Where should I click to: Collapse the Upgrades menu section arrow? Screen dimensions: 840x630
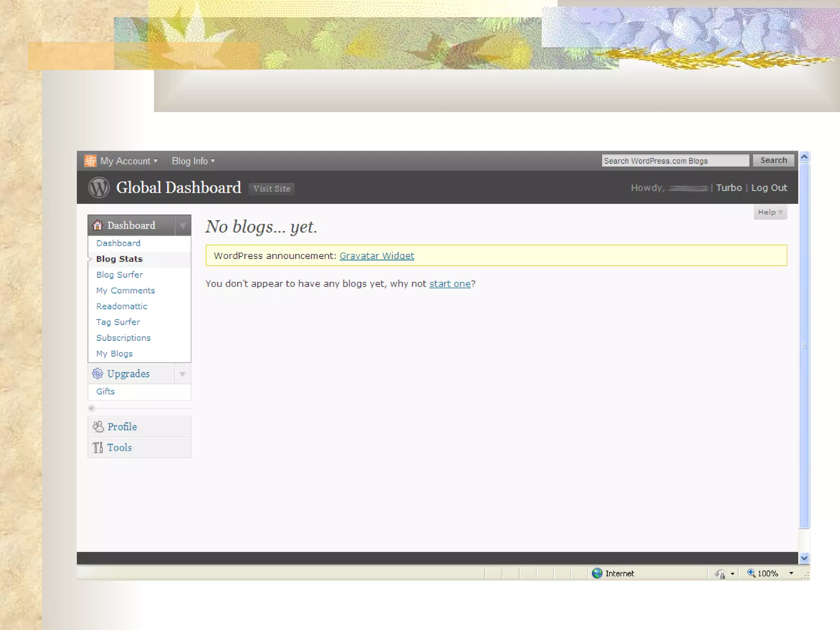point(183,374)
